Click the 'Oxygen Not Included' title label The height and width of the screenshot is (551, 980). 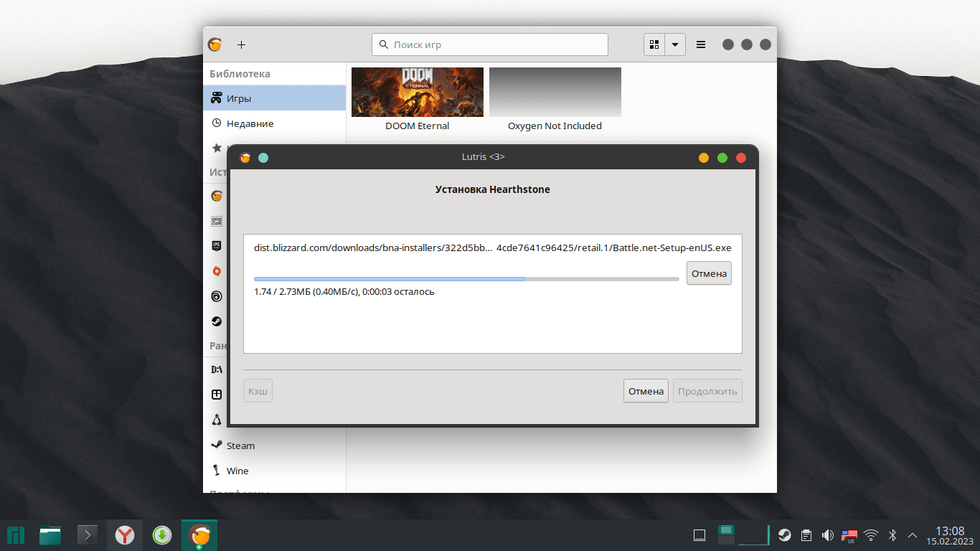coord(555,126)
